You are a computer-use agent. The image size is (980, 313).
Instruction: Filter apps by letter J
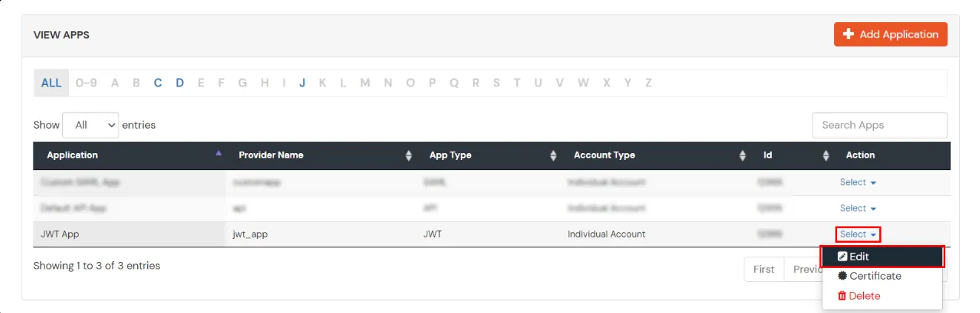click(302, 83)
